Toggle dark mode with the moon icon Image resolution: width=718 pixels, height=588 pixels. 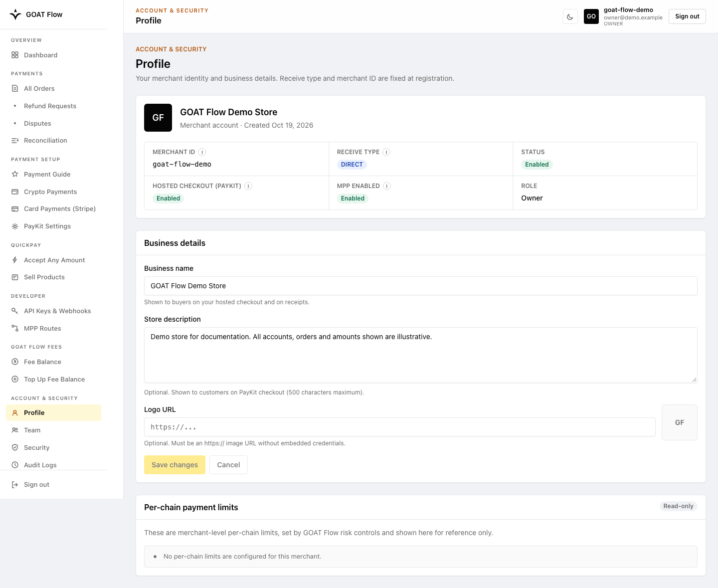(x=570, y=16)
